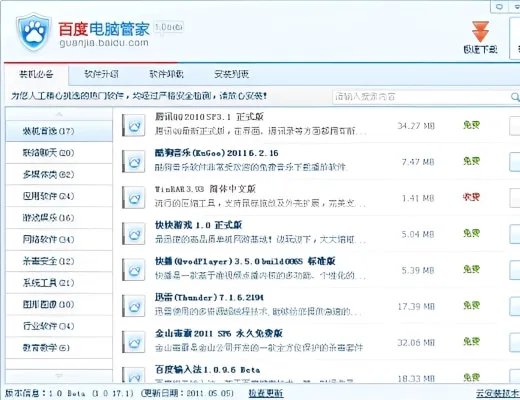
Task: Switch to the 软件卸载 tab
Action: [166, 74]
